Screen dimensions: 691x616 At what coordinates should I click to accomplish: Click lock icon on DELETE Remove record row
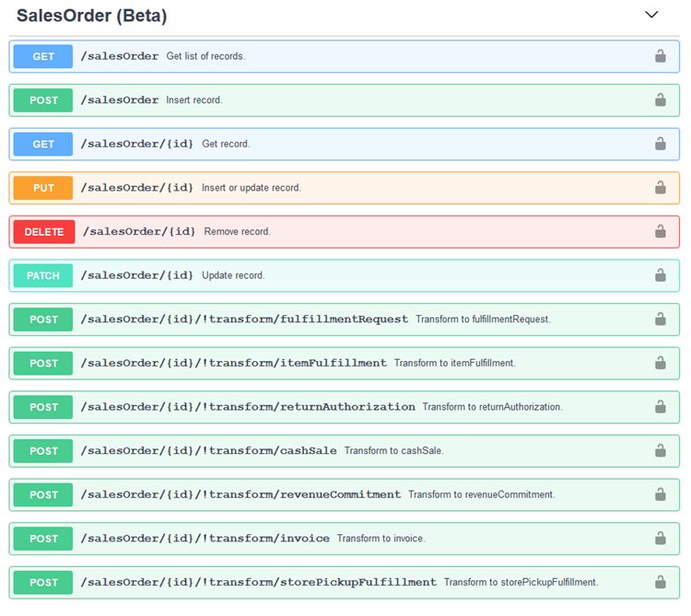[x=661, y=231]
